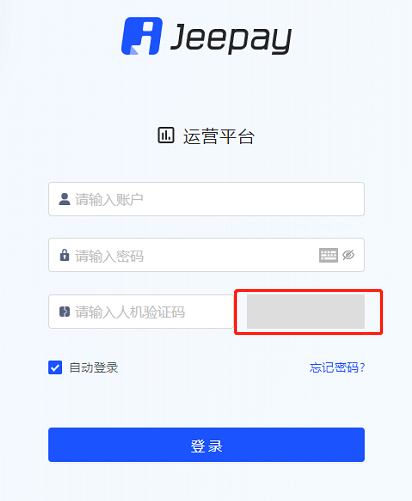
Task: Click the blue 登录 button
Action: (x=206, y=445)
